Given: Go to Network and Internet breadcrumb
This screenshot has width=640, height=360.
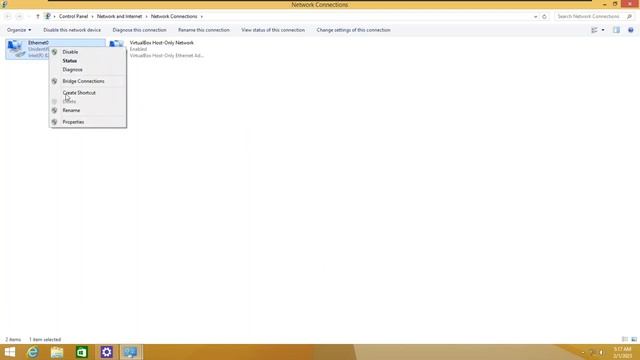Looking at the screenshot, I should [x=119, y=16].
